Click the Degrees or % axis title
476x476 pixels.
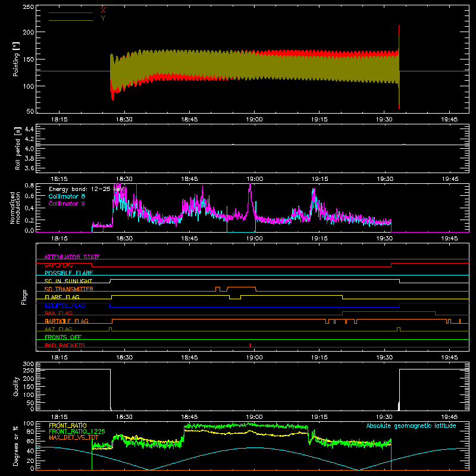pos(16,446)
